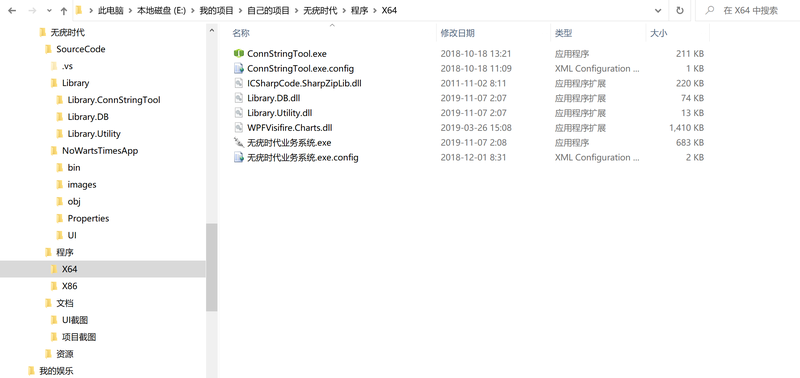Click the Forward navigation arrow
Screen dimensions: 800x378
click(x=32, y=10)
